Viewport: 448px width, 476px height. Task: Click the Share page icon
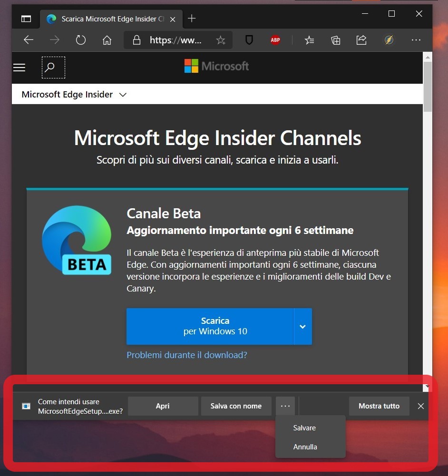click(361, 40)
